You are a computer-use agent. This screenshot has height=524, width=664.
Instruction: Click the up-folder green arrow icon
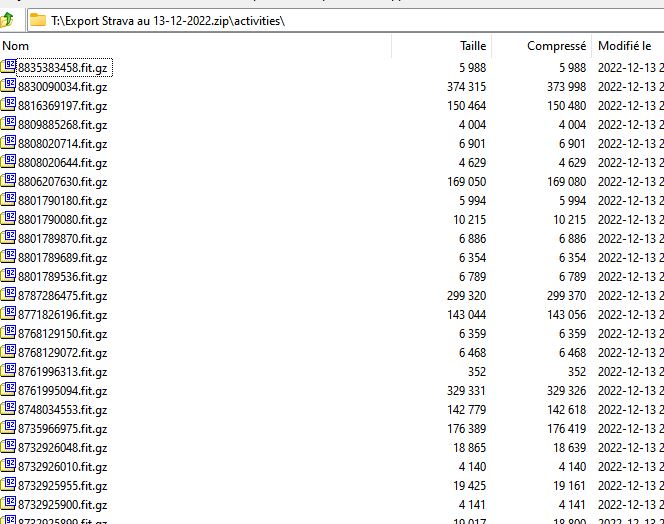coord(7,20)
